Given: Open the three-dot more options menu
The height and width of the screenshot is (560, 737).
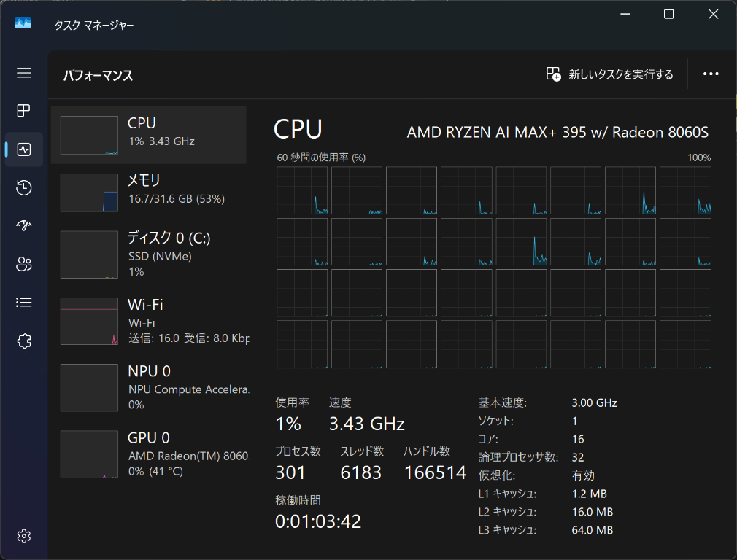Looking at the screenshot, I should pos(711,74).
